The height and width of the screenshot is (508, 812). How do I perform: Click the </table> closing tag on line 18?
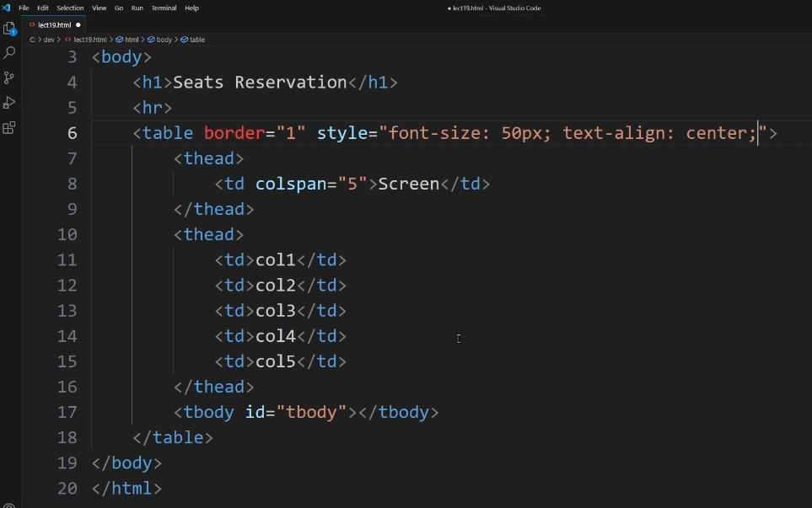point(173,437)
